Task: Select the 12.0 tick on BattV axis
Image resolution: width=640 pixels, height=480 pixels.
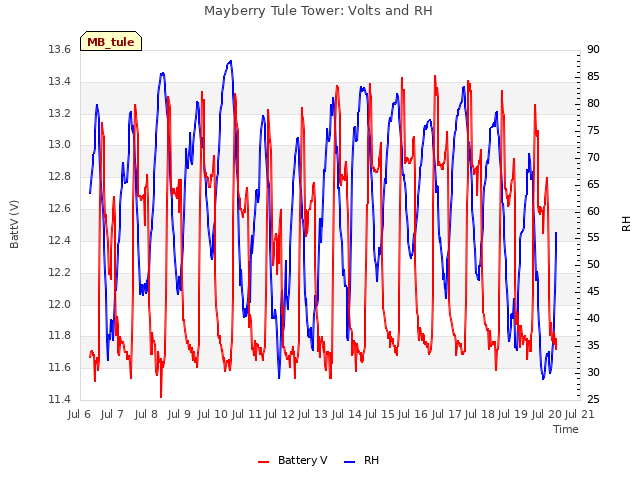Action: (x=59, y=304)
